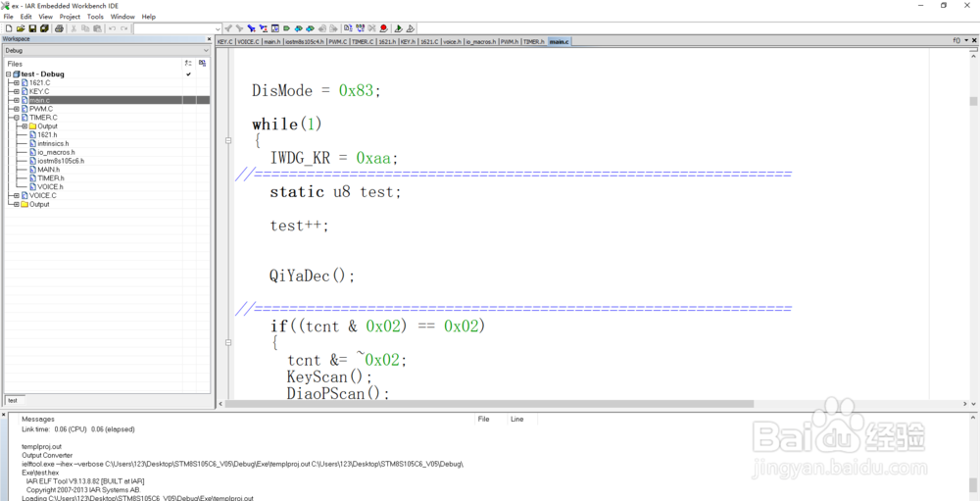Screen dimensions: 980x501
Task: Switch to the VOICE.C editor tab
Action: pyautogui.click(x=248, y=41)
